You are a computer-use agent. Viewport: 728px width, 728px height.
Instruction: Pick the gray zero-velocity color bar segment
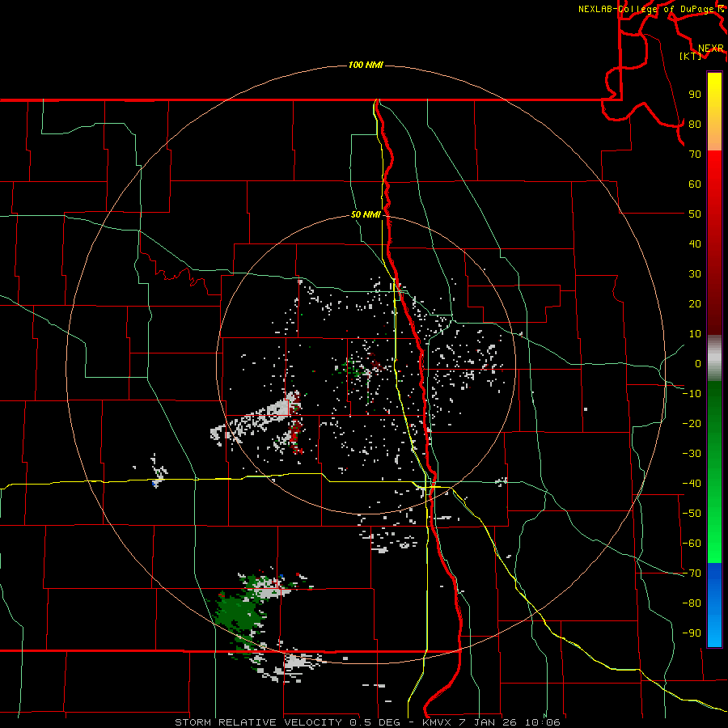[x=714, y=358]
